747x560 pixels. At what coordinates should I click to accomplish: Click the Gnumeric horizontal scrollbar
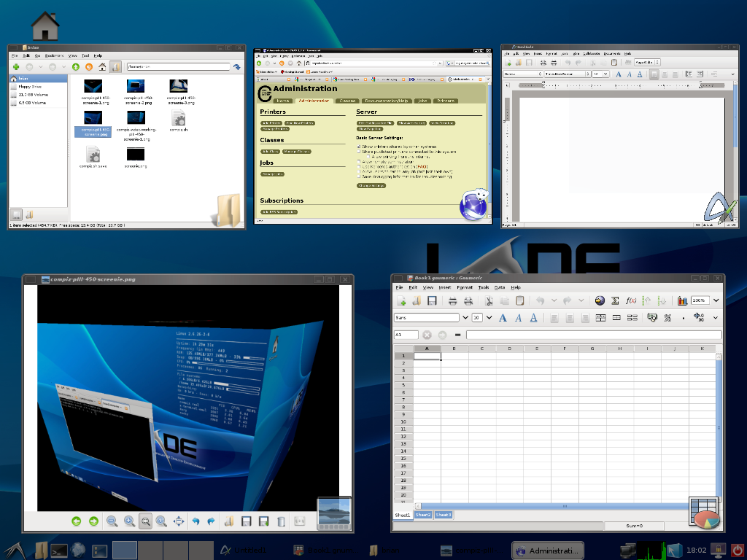pos(565,506)
